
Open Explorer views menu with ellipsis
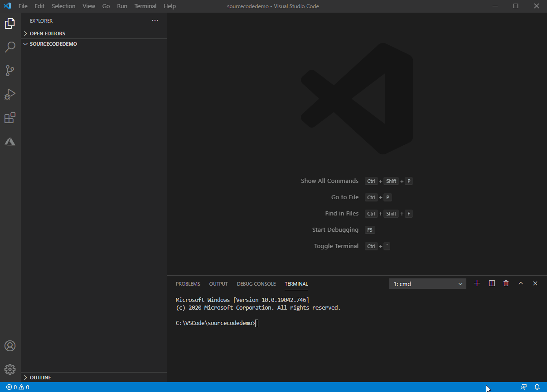pyautogui.click(x=155, y=20)
